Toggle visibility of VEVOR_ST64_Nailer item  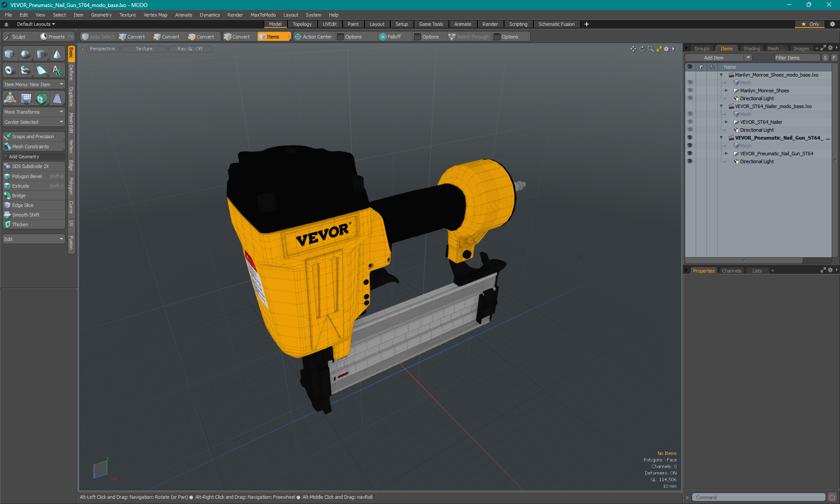pos(689,122)
